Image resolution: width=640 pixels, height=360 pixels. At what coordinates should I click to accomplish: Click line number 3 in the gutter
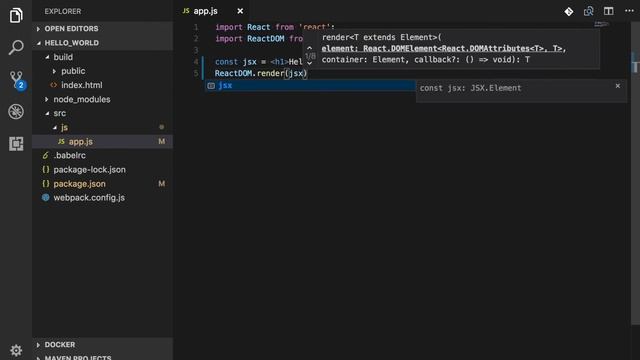click(x=196, y=50)
